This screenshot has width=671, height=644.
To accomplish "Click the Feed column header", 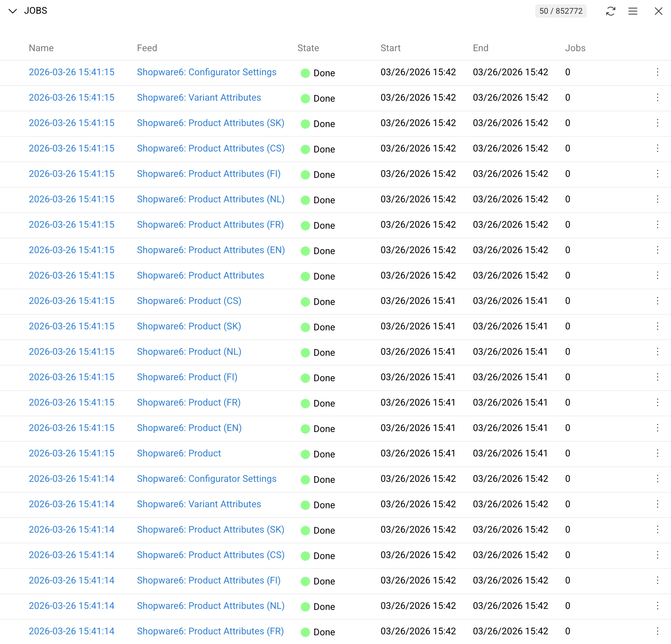I will point(147,48).
